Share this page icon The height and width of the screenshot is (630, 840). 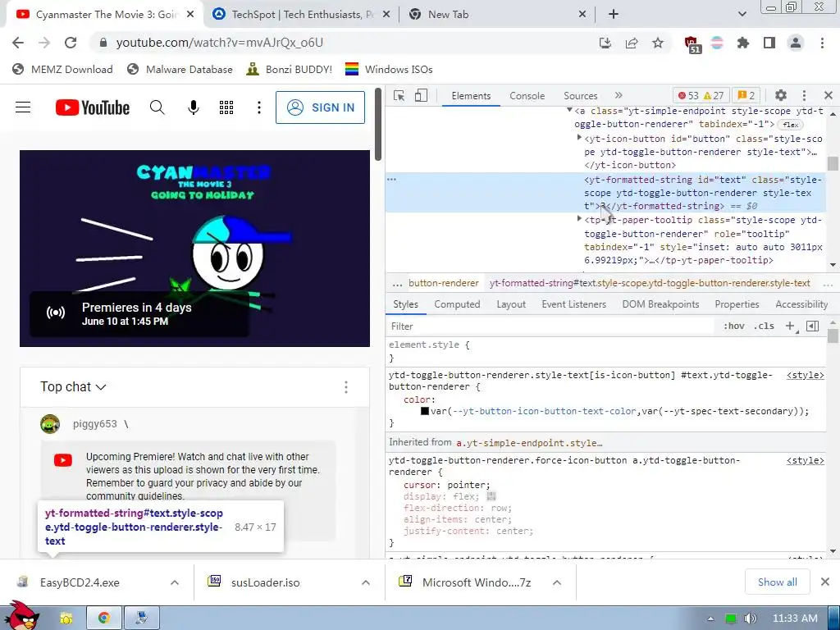click(x=632, y=43)
